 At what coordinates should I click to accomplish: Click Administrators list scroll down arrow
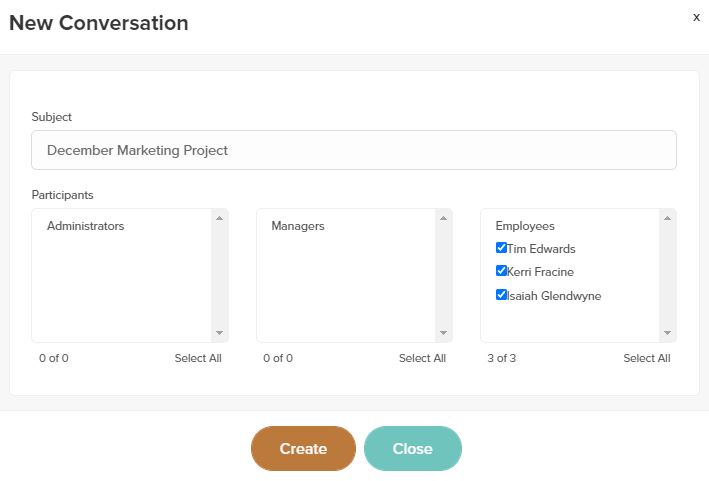219,333
